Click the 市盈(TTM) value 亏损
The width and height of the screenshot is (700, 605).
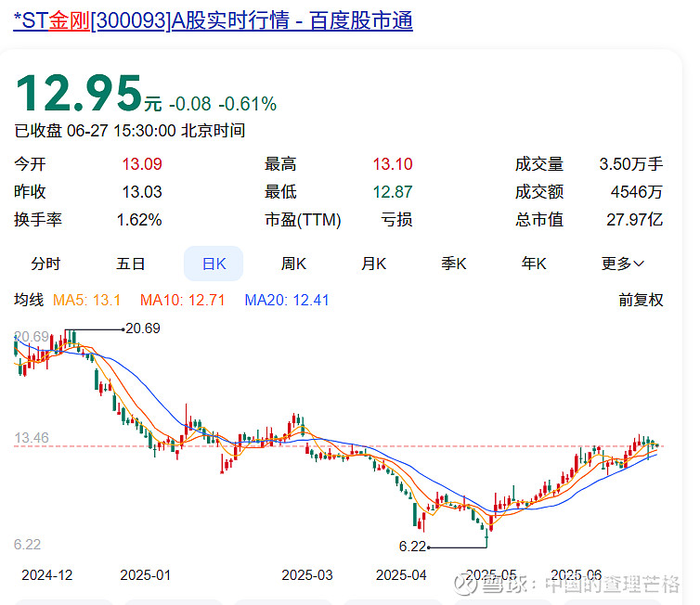(x=396, y=220)
